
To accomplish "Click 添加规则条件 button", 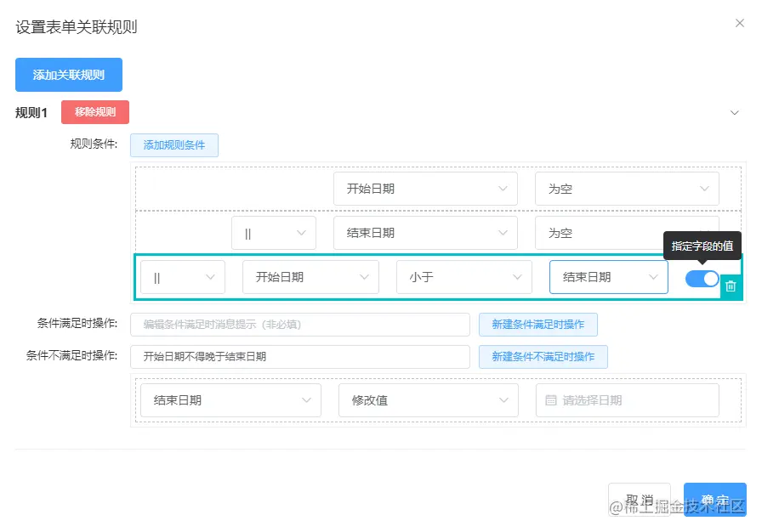I will (174, 145).
